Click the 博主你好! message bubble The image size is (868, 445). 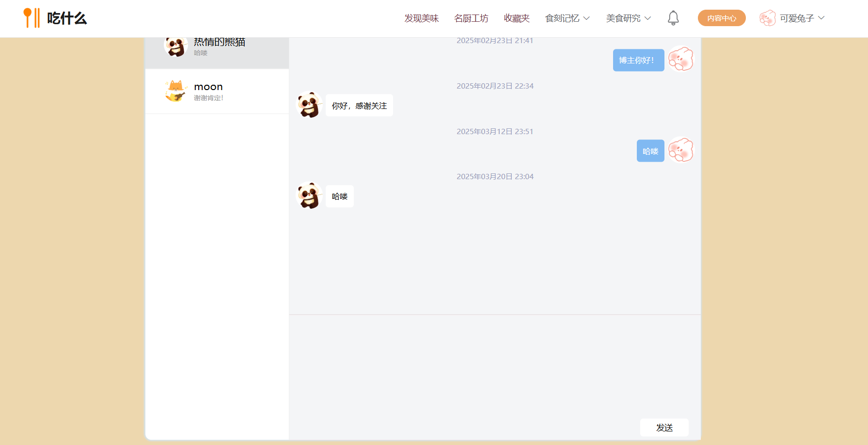[639, 60]
